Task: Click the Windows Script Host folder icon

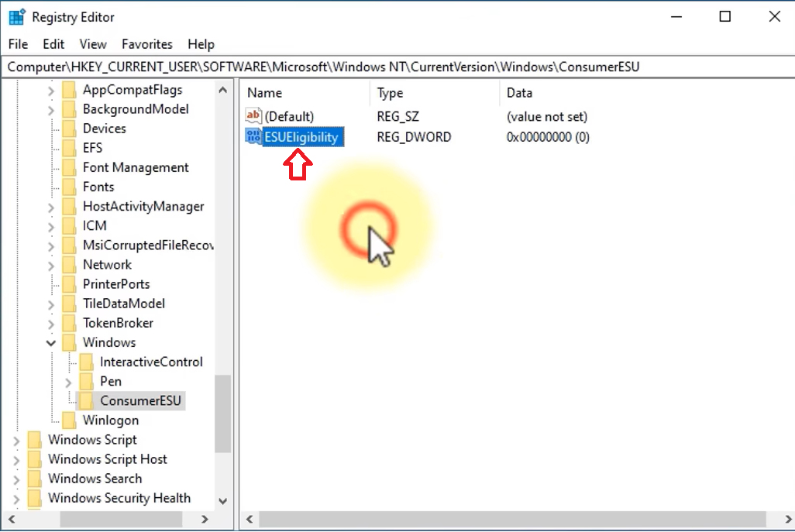Action: point(35,459)
